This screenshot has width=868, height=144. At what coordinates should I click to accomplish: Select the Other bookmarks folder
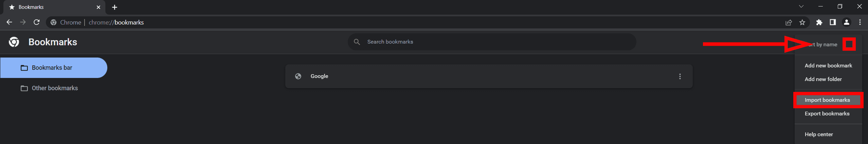click(x=55, y=88)
